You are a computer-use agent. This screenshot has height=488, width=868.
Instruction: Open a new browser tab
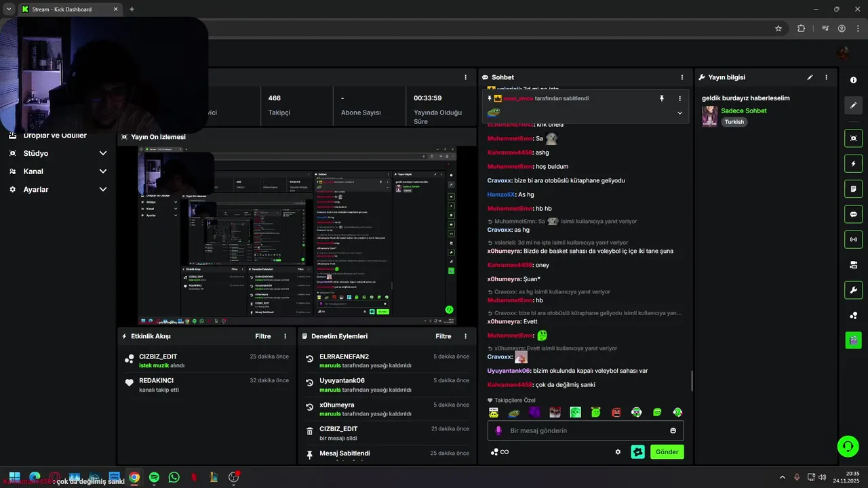[132, 9]
